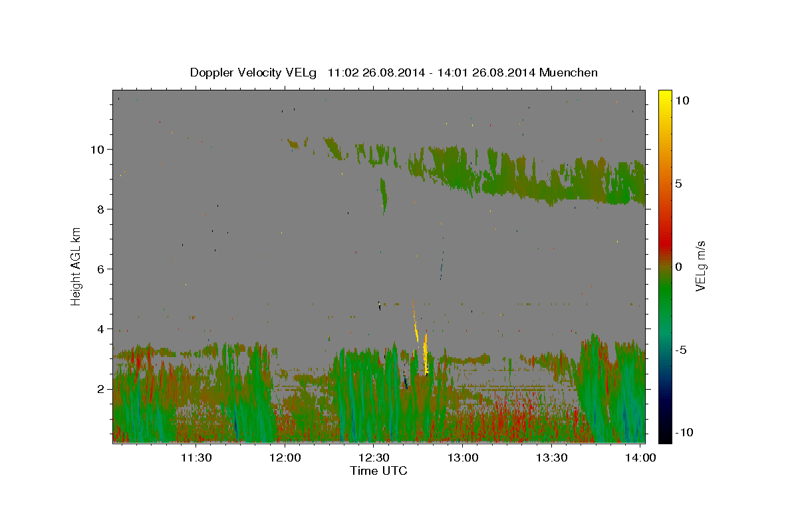Click the 14:00 time tick label
798x532 pixels.
coord(640,458)
